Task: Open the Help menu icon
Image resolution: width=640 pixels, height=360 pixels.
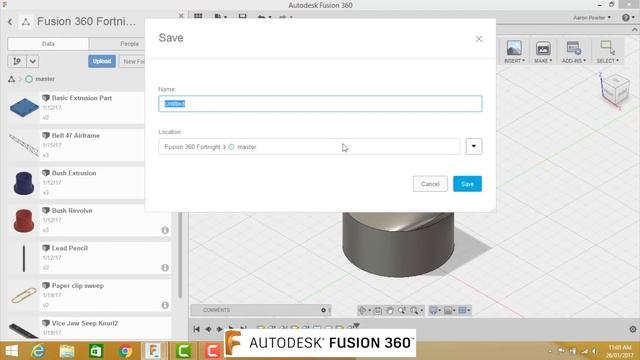Action: 627,18
